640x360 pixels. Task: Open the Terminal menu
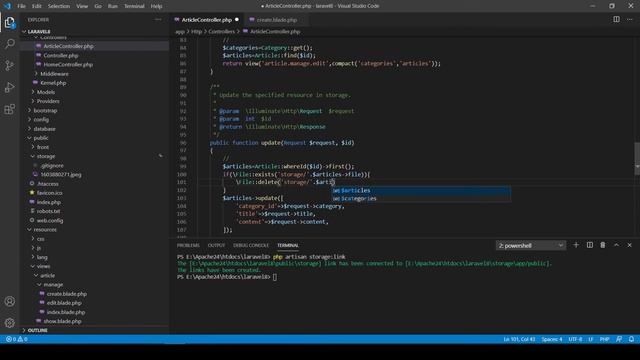(x=134, y=6)
